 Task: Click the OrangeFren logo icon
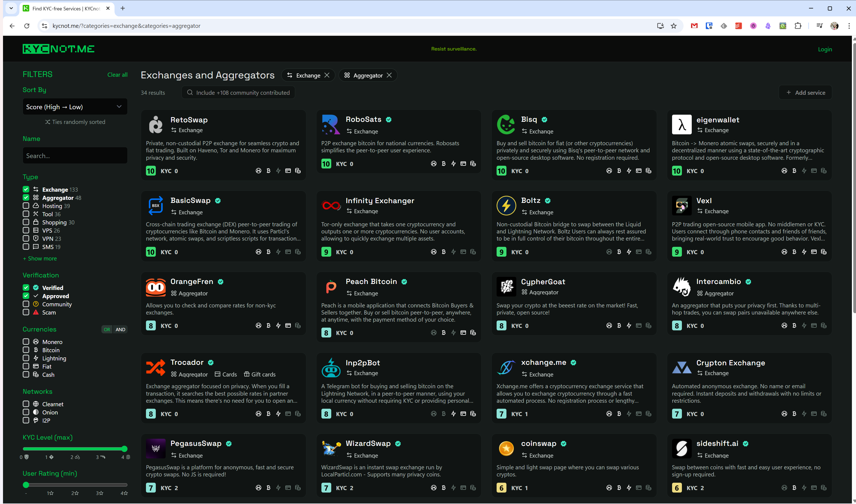[155, 287]
